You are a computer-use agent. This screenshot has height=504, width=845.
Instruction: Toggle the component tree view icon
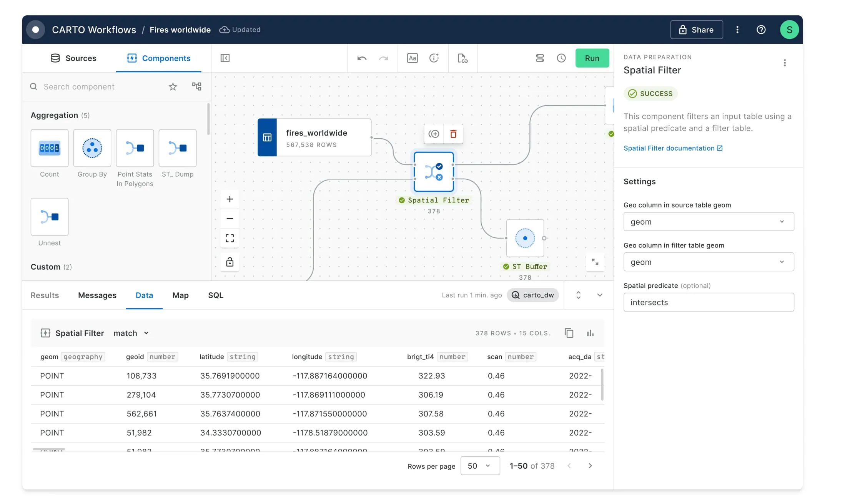(196, 86)
